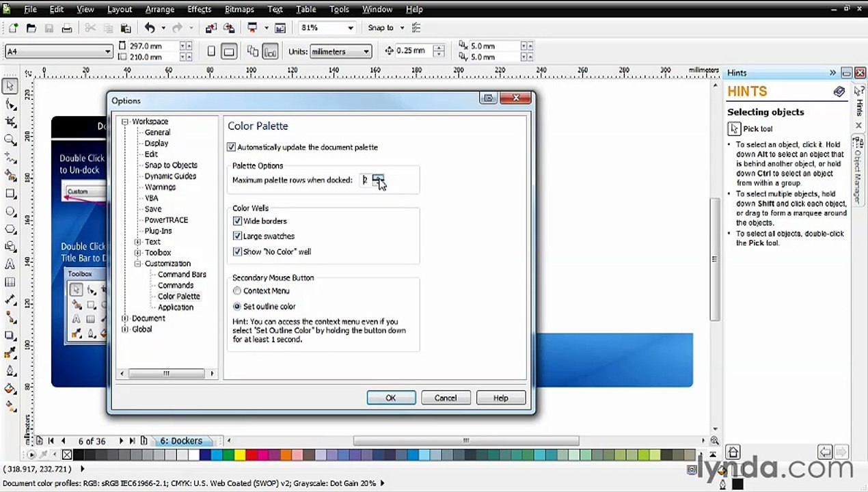Screen dimensions: 868x492
Task: Open the Units dropdown
Action: point(366,52)
